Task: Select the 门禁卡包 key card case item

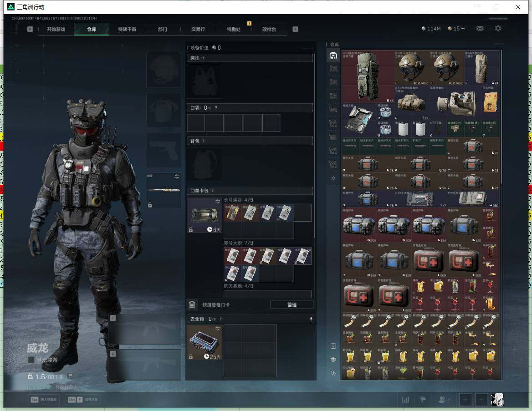Action: (205, 215)
